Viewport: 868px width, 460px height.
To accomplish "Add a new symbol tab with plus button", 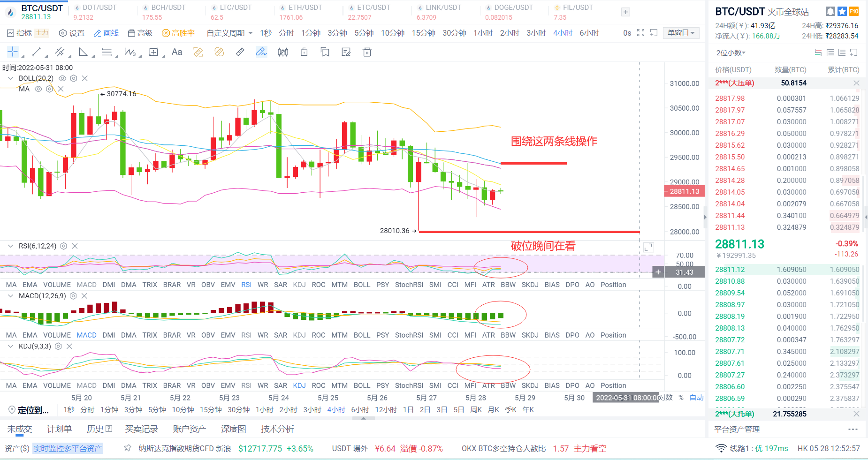I will 625,12.
